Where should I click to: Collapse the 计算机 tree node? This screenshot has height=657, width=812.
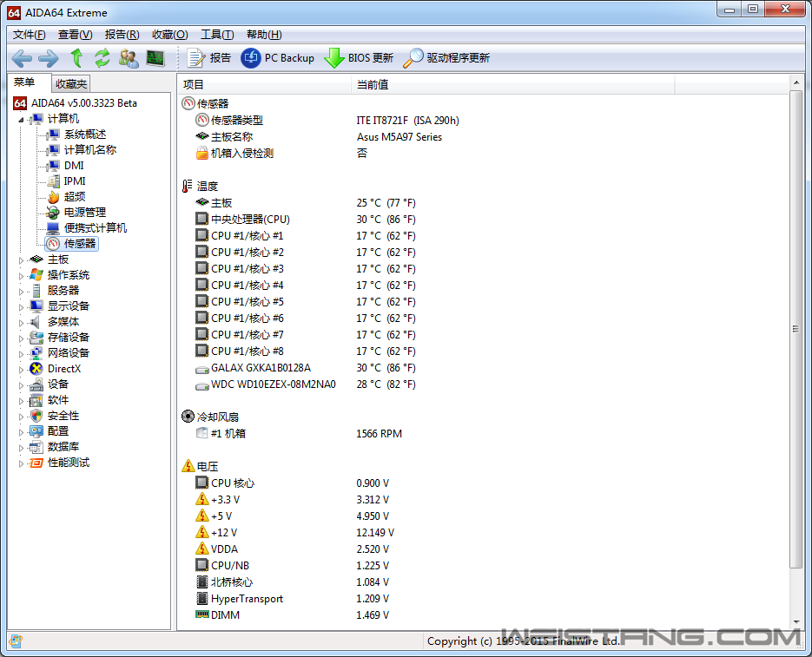(21, 120)
